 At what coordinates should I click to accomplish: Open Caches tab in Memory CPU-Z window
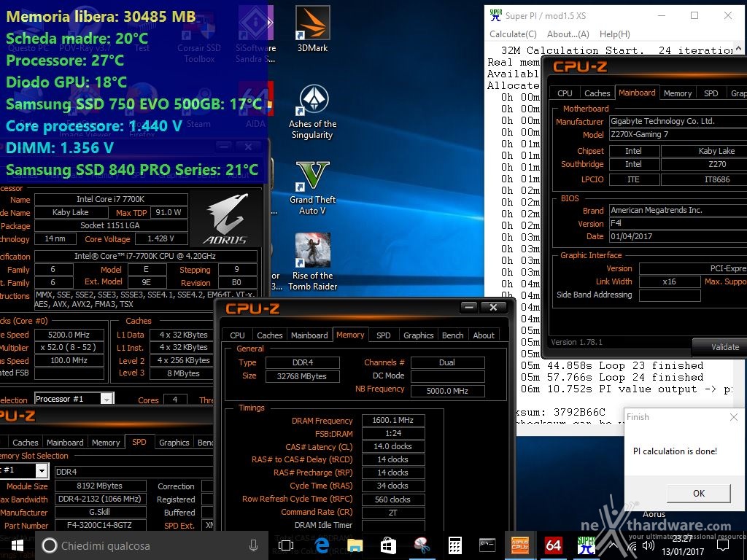[270, 335]
